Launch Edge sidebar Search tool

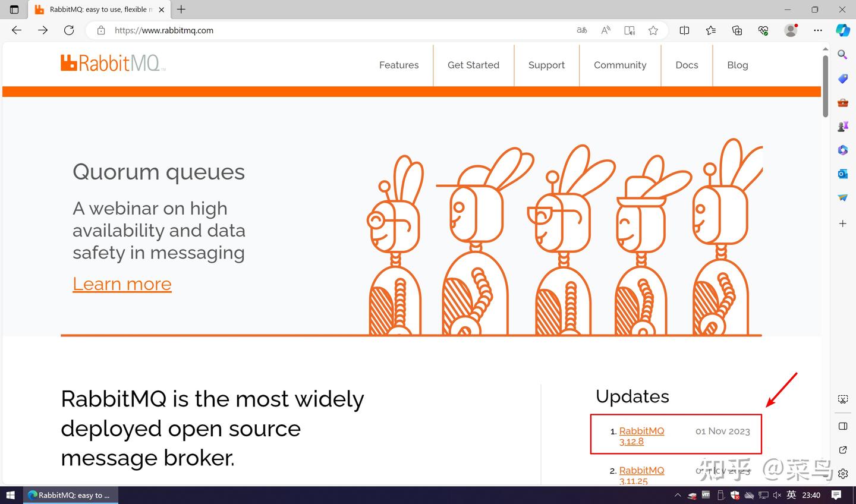842,54
